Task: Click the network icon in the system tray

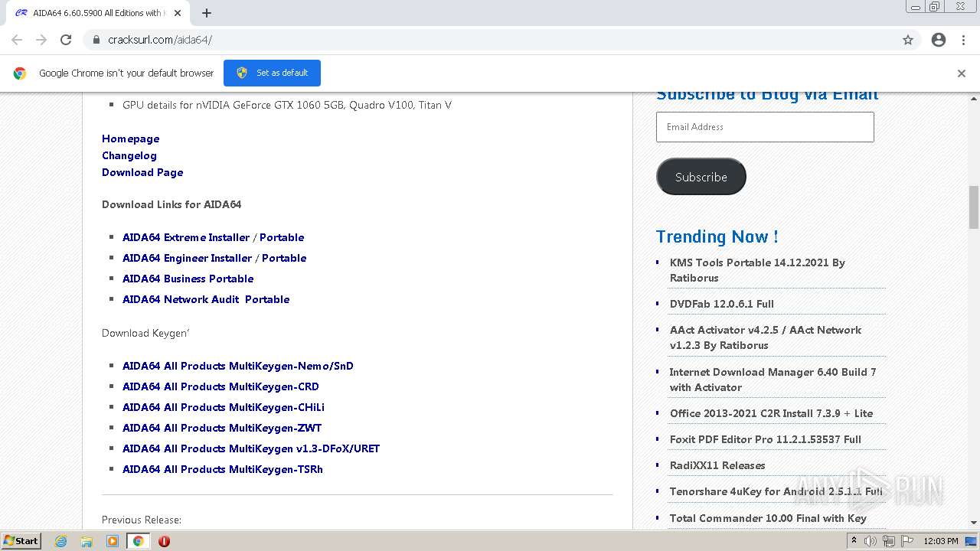Action: [889, 541]
